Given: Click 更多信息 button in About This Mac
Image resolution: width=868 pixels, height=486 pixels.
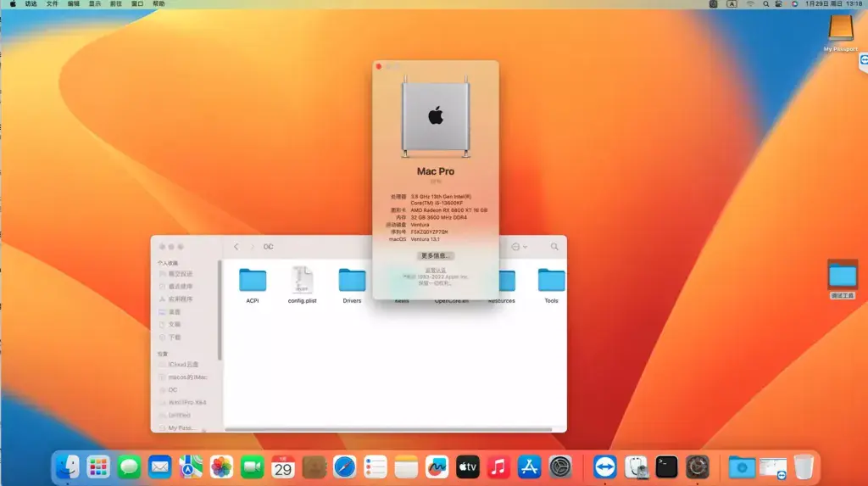Looking at the screenshot, I should pyautogui.click(x=435, y=255).
